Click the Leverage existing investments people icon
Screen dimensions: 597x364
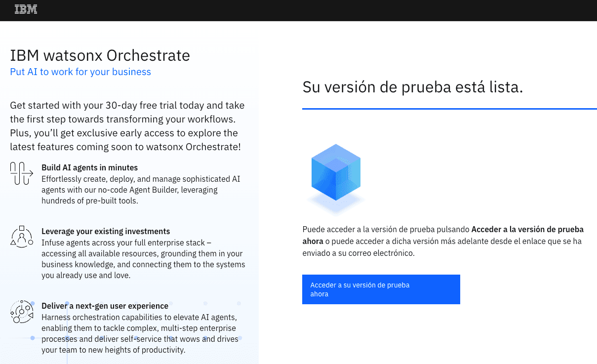(21, 237)
